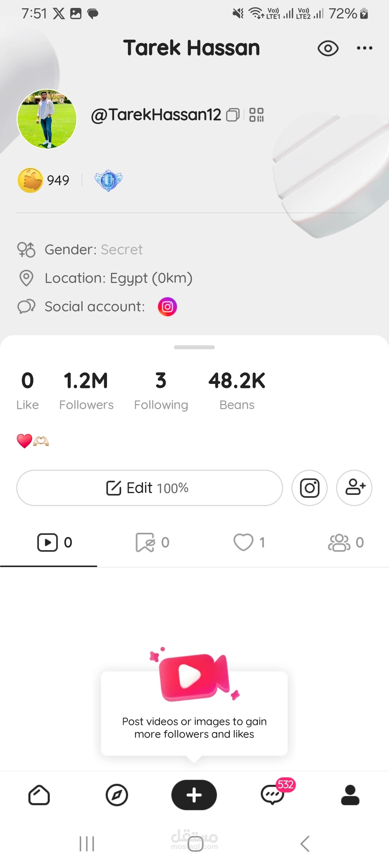Tap the add friend icon button

click(354, 488)
